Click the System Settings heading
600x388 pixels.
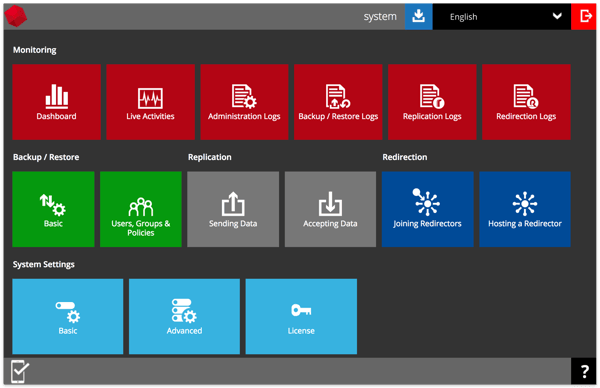[44, 264]
